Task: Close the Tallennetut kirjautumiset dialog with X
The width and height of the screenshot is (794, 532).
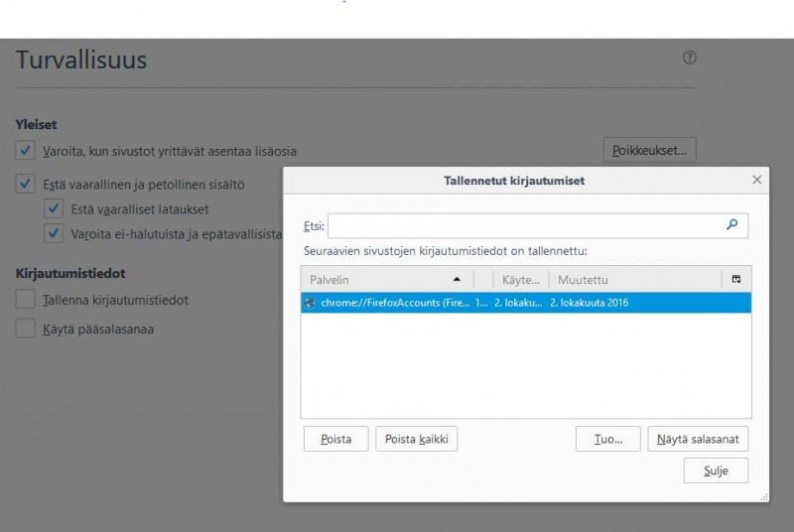Action: tap(757, 180)
